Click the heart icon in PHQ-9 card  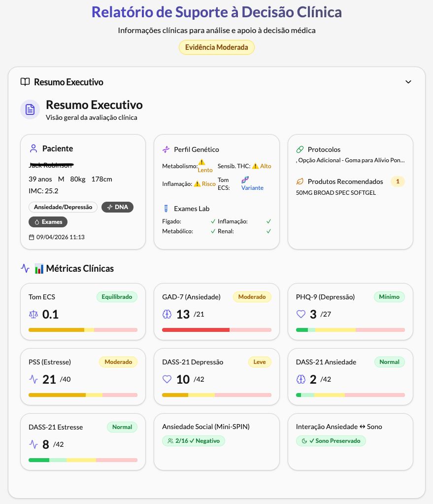tap(301, 314)
